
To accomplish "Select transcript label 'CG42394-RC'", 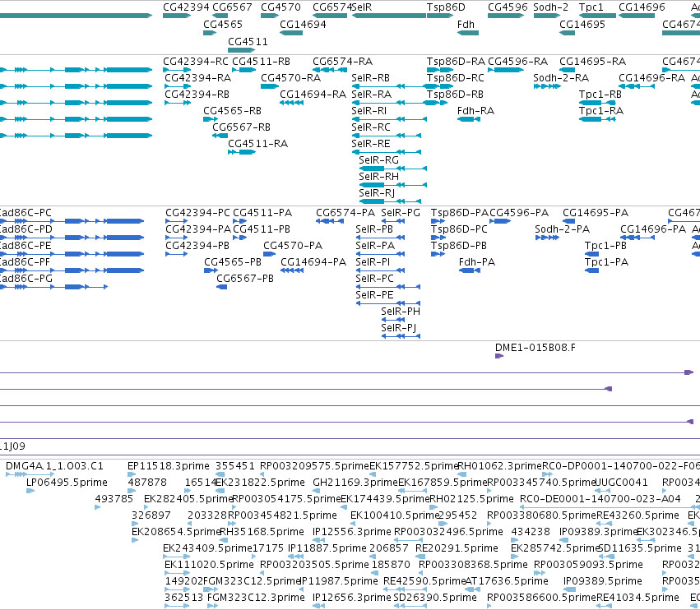I will [196, 61].
